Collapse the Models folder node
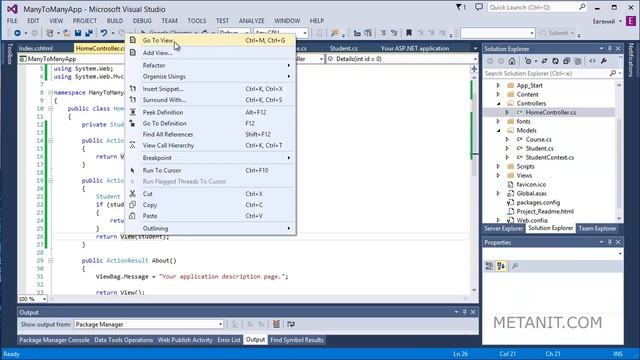 (498, 130)
